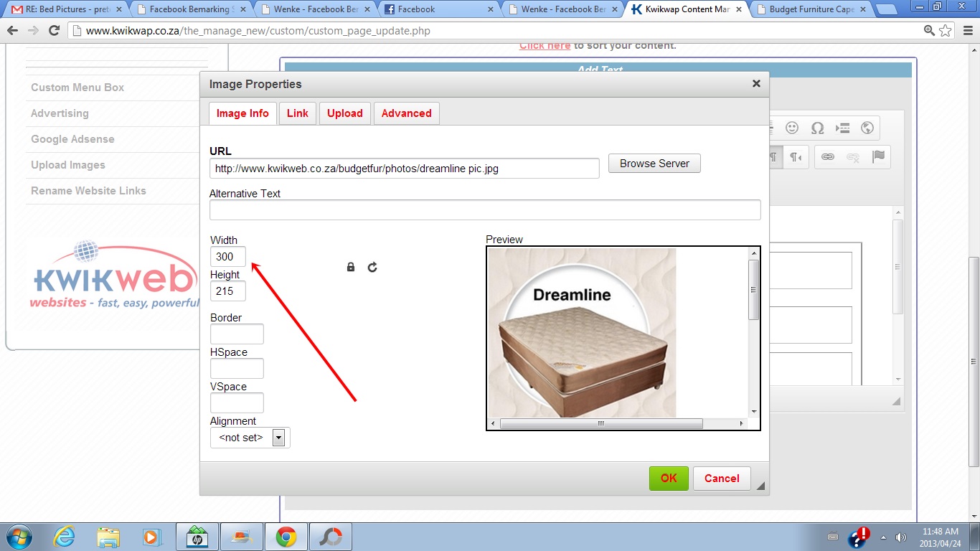Open Windows Explorer folder in taskbar
The width and height of the screenshot is (980, 551).
[x=108, y=537]
